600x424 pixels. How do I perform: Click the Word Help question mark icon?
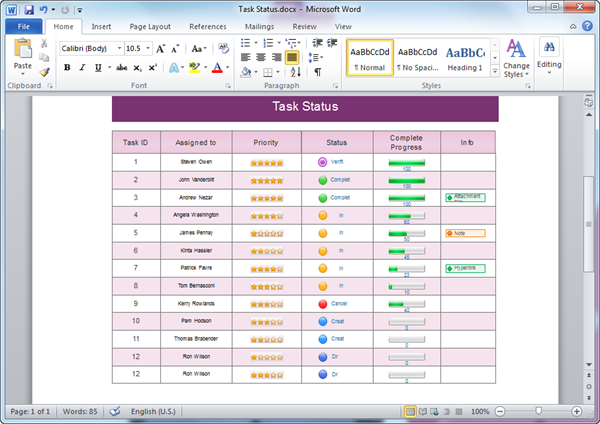589,26
